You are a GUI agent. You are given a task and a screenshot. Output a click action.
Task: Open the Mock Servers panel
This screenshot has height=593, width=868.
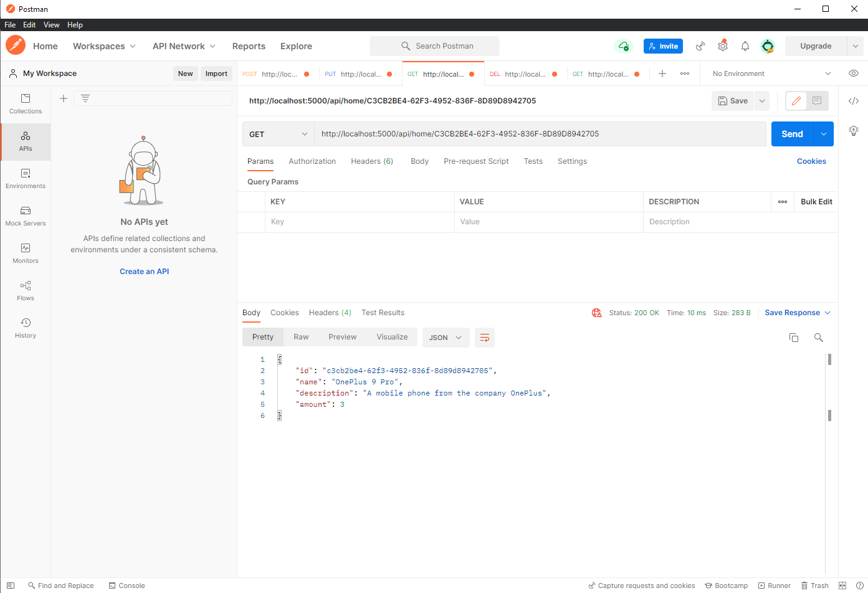coord(25,216)
